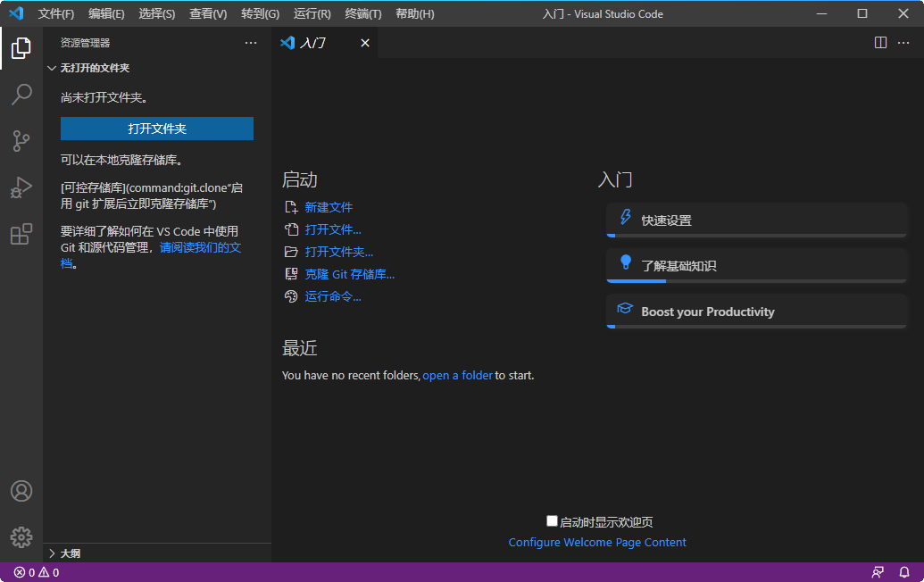Click the split editor icon
Viewport: 924px width, 582px height.
880,43
